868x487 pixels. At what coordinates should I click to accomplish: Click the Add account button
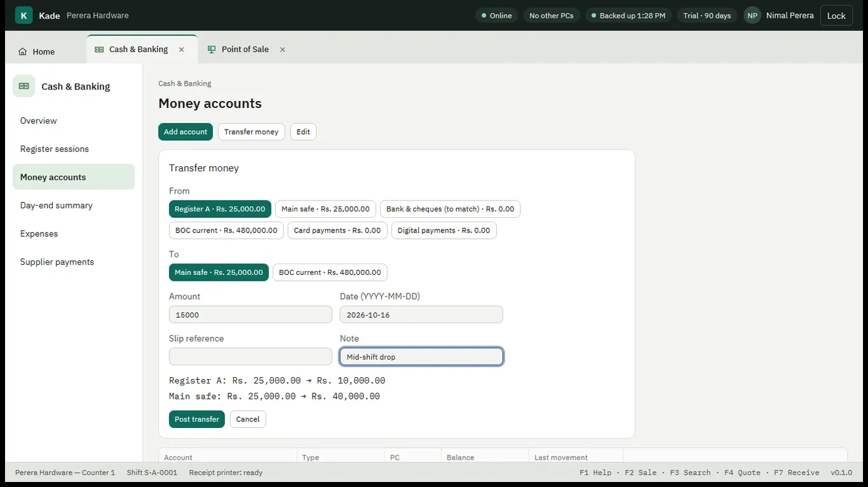186,132
